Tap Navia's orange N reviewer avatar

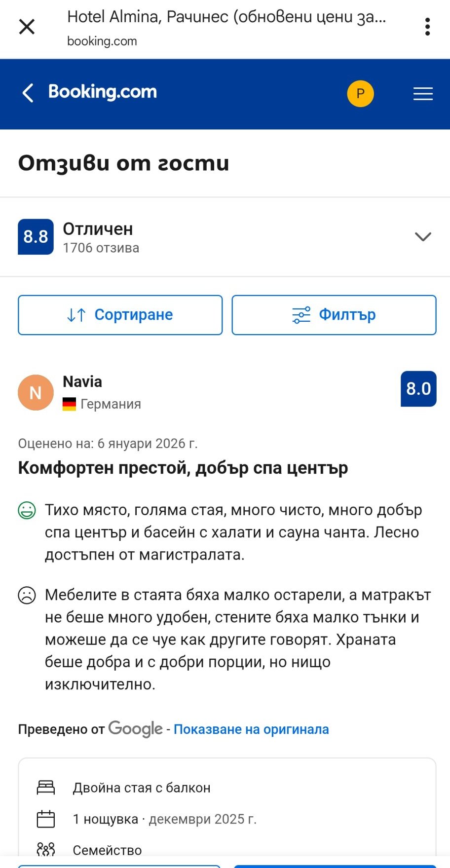(x=36, y=393)
